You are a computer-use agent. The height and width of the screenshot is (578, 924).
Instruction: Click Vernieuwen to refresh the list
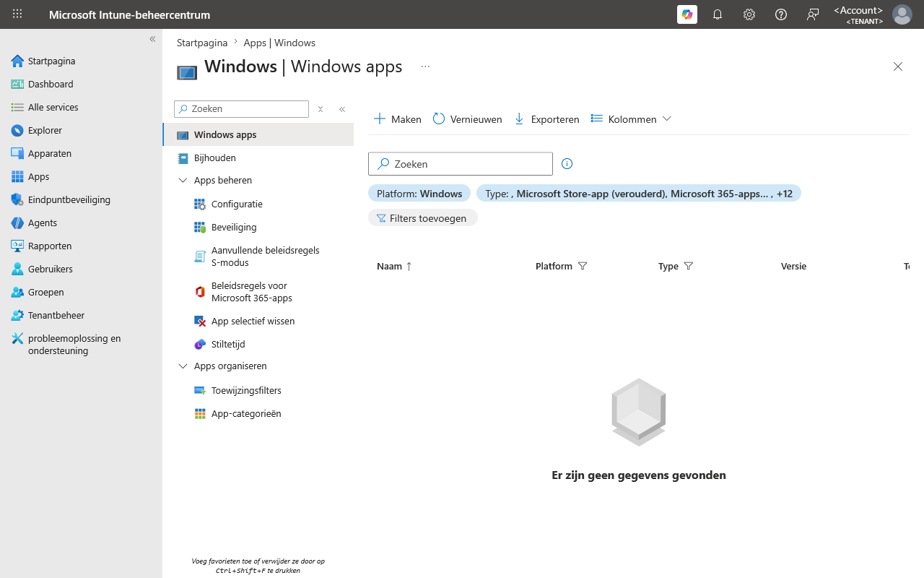pyautogui.click(x=468, y=119)
